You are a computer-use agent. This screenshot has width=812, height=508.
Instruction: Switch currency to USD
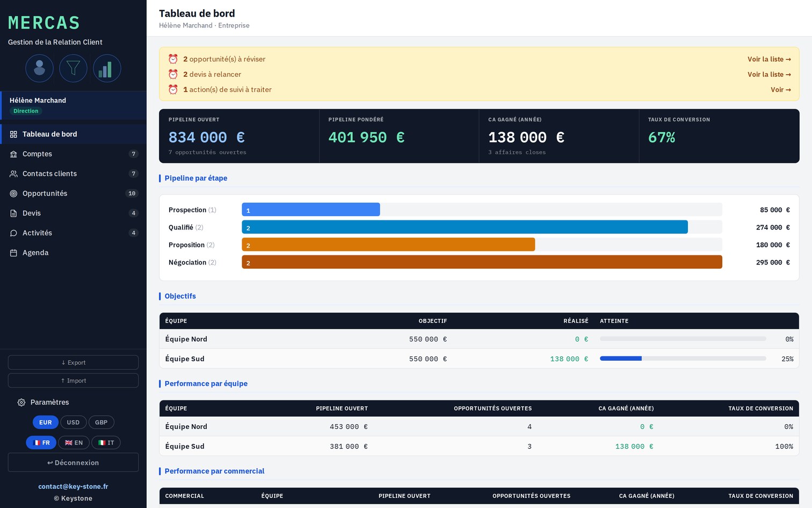coord(73,423)
